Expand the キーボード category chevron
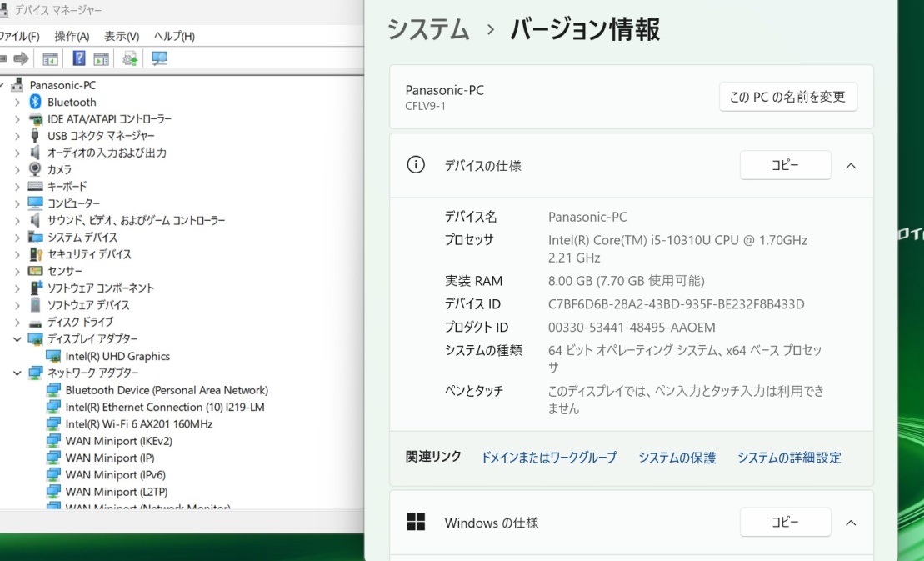Image resolution: width=924 pixels, height=561 pixels. (17, 187)
